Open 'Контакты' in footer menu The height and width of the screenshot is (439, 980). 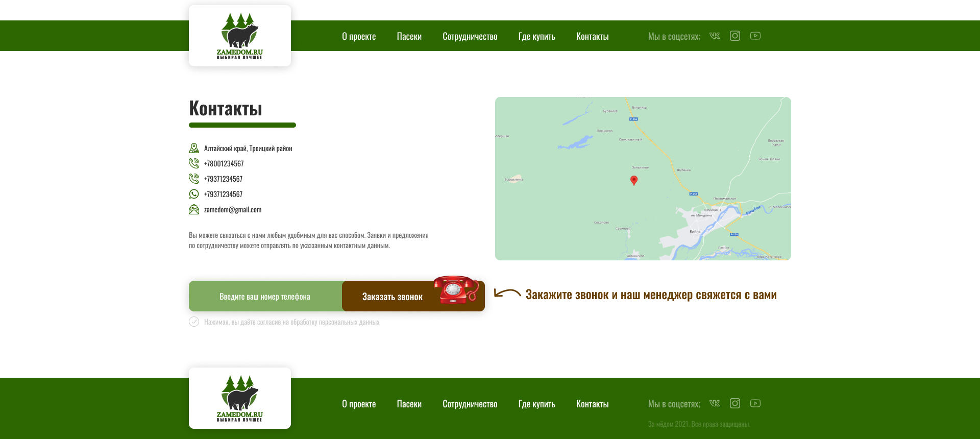(x=593, y=404)
